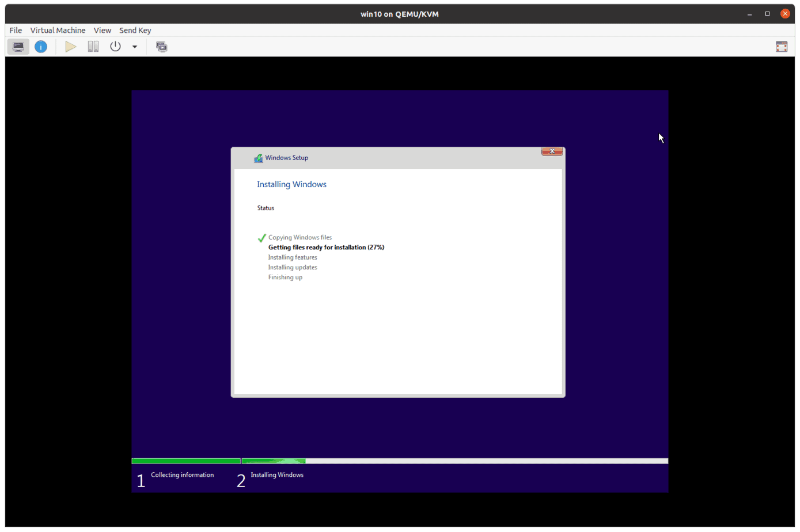This screenshot has height=532, width=800.
Task: Manage VM snapshots
Action: click(x=162, y=47)
